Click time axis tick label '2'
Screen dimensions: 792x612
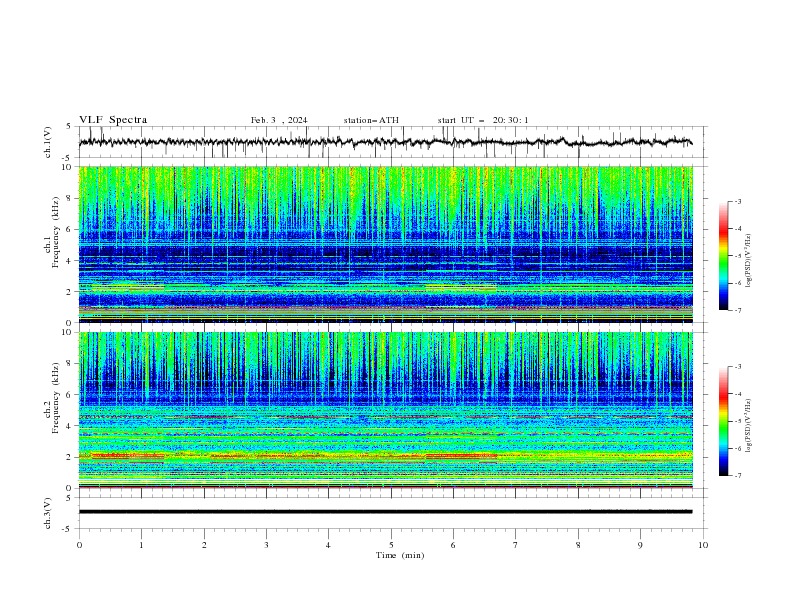(204, 545)
